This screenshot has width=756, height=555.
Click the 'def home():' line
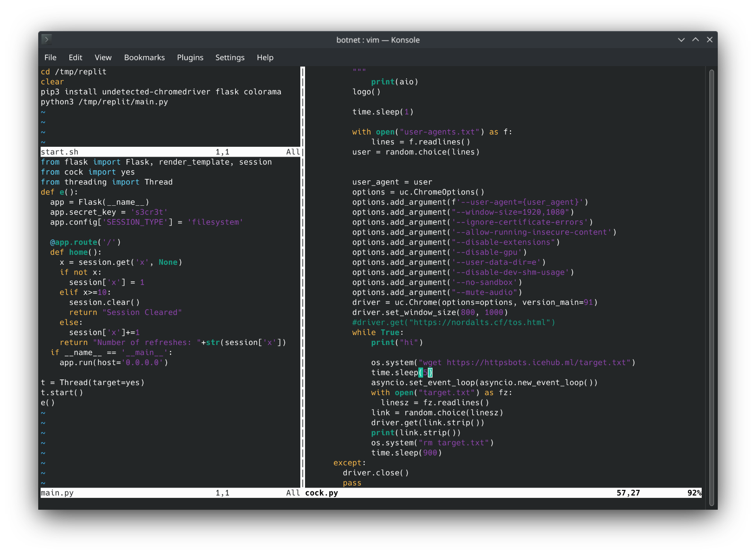pyautogui.click(x=76, y=252)
